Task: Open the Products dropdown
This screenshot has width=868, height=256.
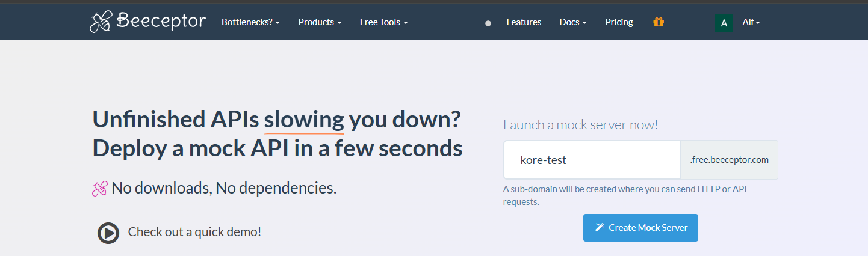Action: point(320,22)
